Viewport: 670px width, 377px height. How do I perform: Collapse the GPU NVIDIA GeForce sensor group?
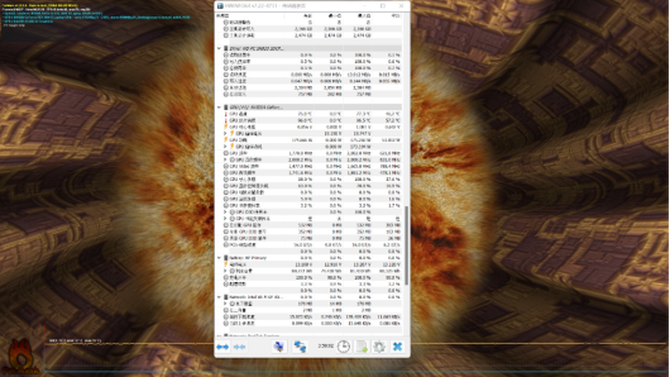point(219,107)
